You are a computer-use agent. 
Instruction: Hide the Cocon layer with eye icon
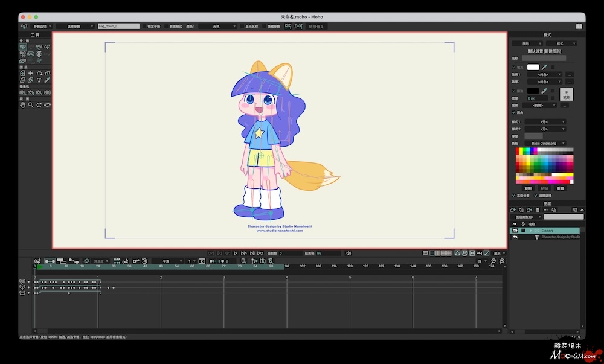[x=515, y=231]
